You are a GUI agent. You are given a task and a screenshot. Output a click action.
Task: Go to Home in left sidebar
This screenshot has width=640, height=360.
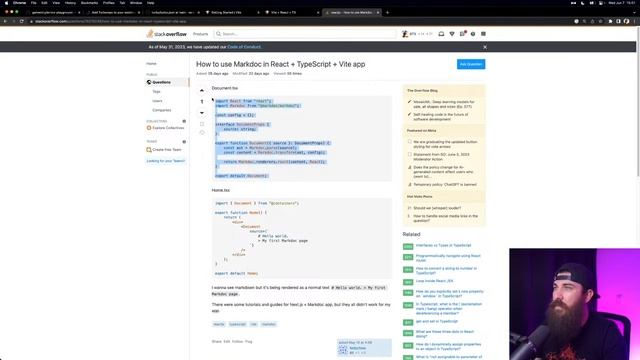tap(151, 64)
